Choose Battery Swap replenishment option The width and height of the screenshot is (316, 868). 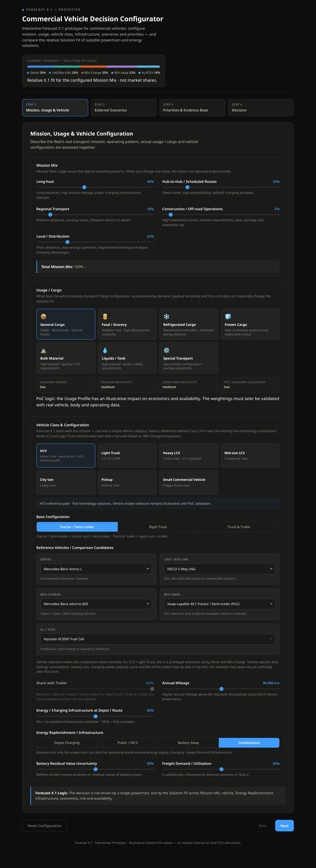tap(188, 743)
